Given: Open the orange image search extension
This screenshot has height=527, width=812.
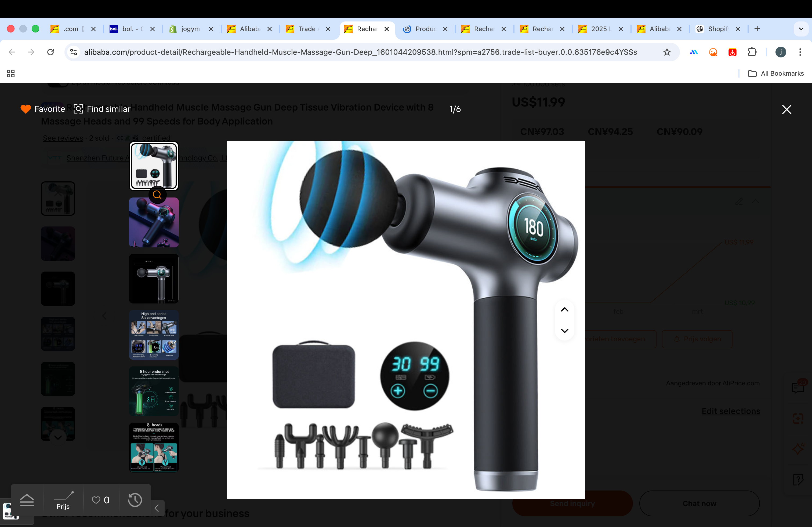Looking at the screenshot, I should (x=713, y=52).
